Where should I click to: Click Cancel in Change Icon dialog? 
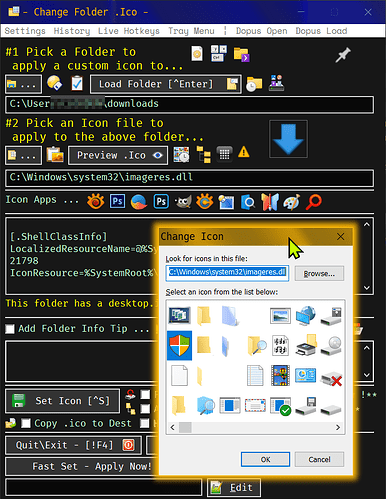[x=319, y=460]
